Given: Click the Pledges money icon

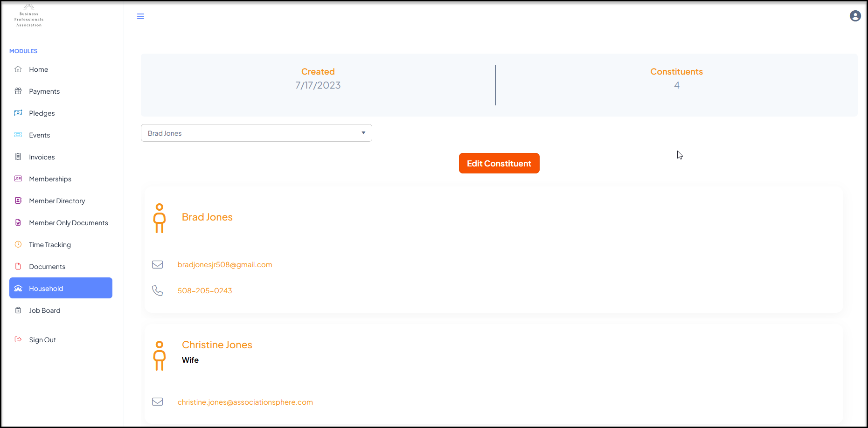Looking at the screenshot, I should 18,113.
